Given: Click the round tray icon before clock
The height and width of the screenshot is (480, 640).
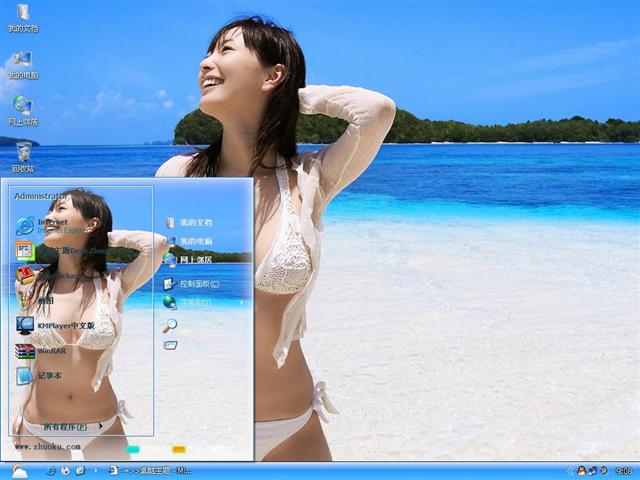Looking at the screenshot, I should [603, 471].
